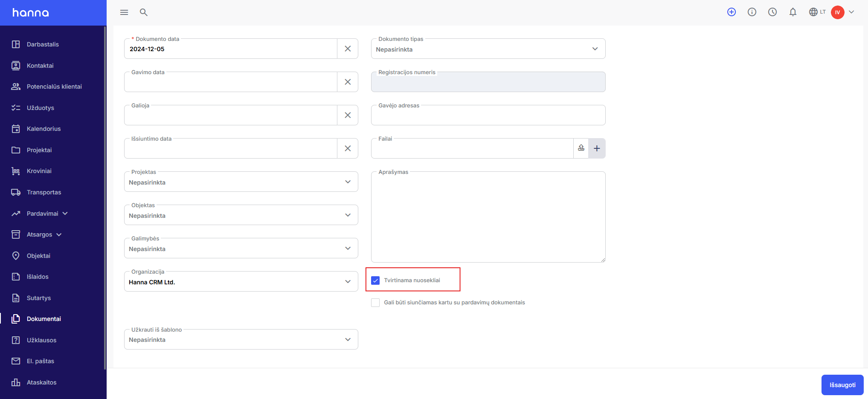Open the info circle icon

tap(752, 12)
